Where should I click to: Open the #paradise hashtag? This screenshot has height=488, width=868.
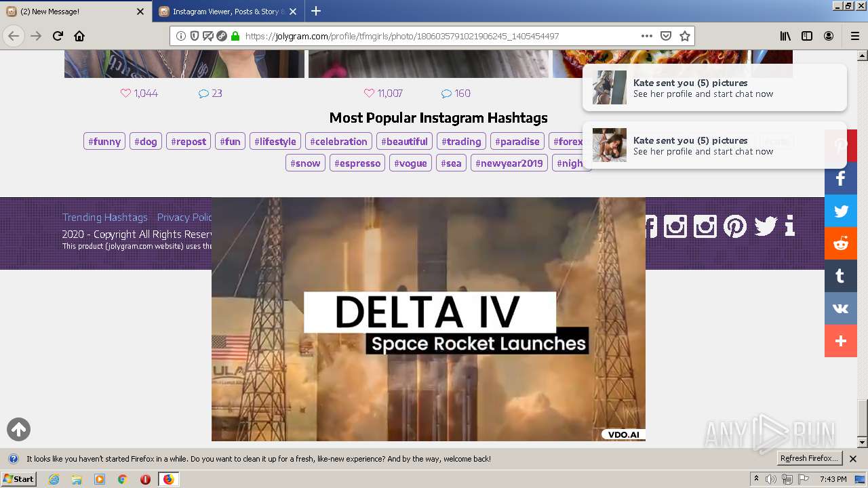[x=517, y=142]
